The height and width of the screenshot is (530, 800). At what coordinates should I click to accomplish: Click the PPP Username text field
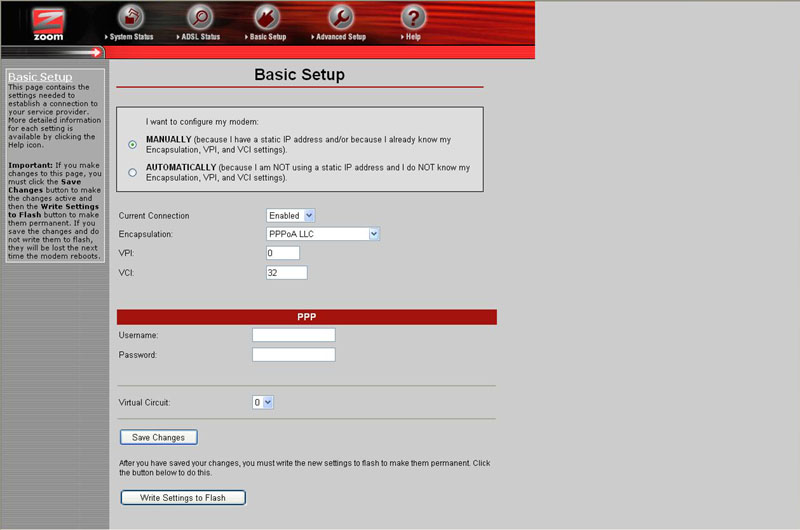tap(293, 335)
